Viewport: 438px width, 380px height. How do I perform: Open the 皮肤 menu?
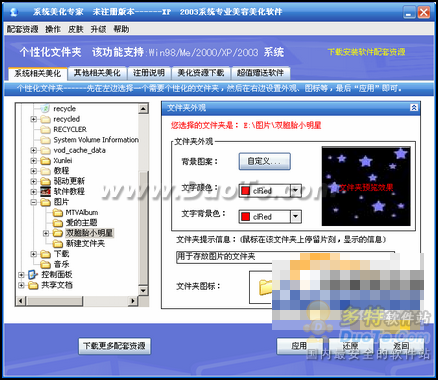75,29
